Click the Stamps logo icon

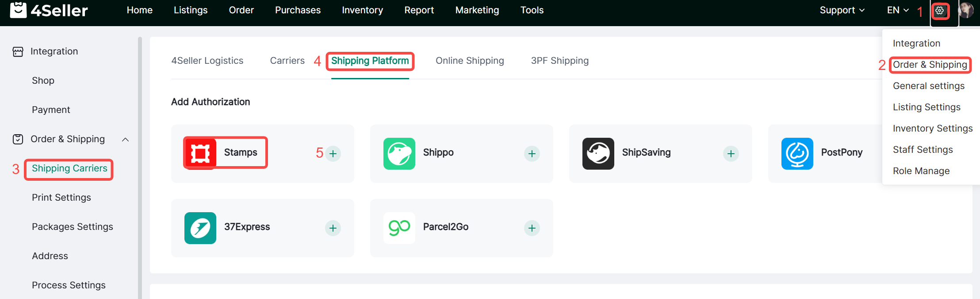200,153
